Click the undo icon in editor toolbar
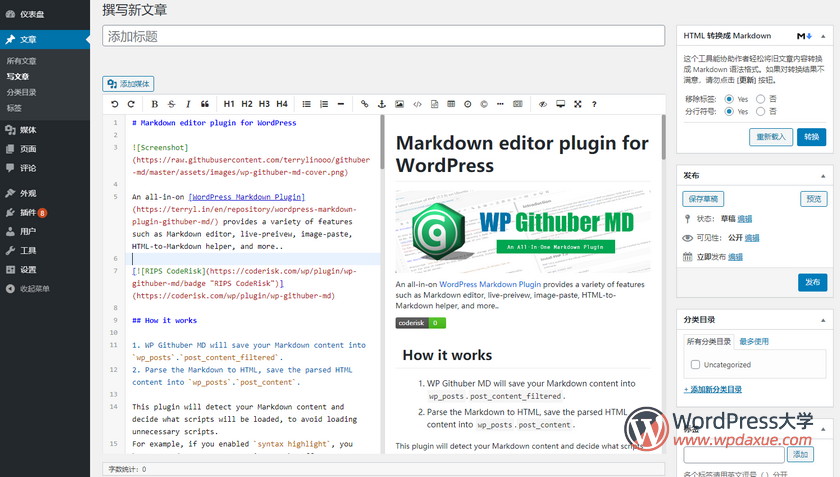Image resolution: width=840 pixels, height=477 pixels. pos(115,104)
